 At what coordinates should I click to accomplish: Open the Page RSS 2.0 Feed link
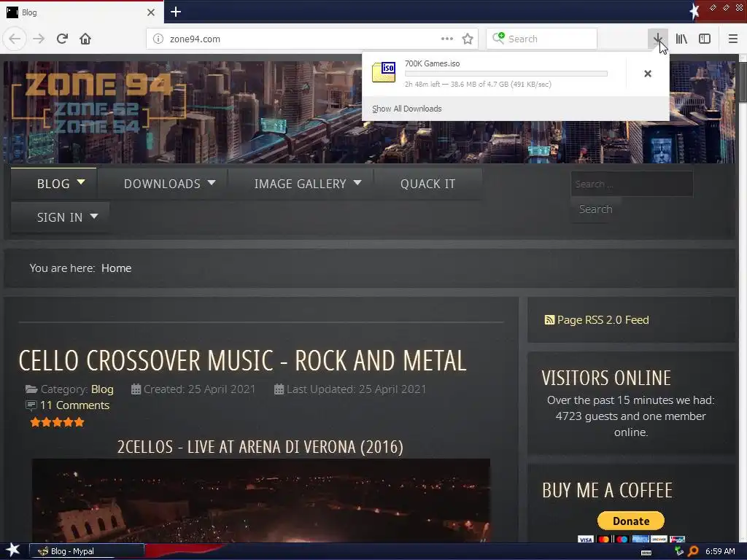pyautogui.click(x=597, y=320)
